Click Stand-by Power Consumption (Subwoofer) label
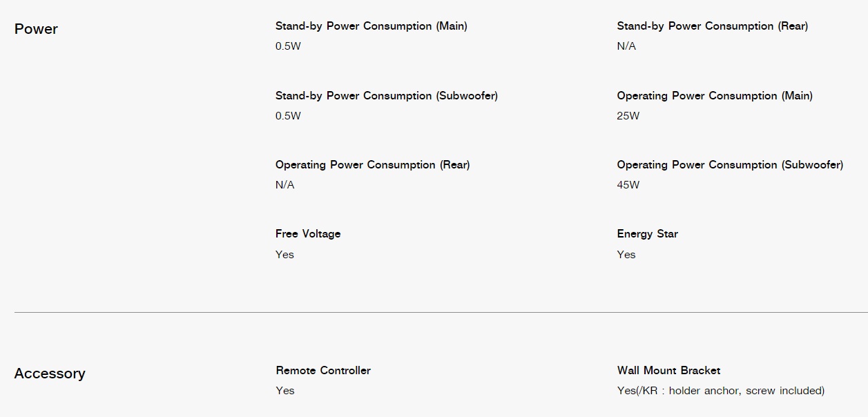Viewport: 868px width, 417px height. click(x=387, y=96)
